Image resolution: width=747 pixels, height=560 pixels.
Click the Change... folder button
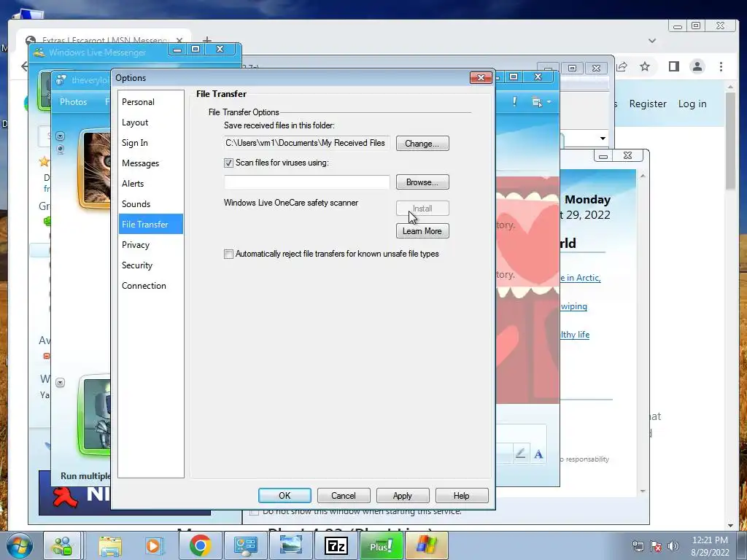click(422, 144)
